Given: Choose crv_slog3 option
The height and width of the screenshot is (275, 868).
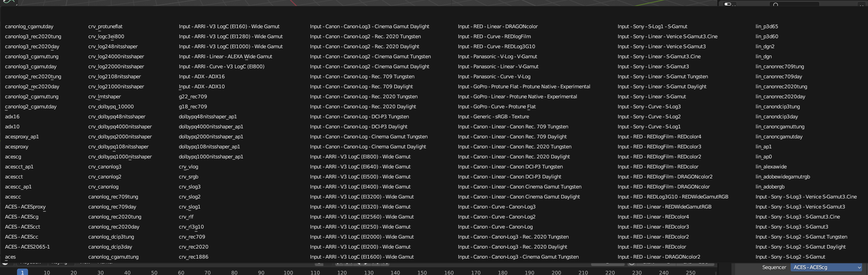Looking at the screenshot, I should 190,187.
